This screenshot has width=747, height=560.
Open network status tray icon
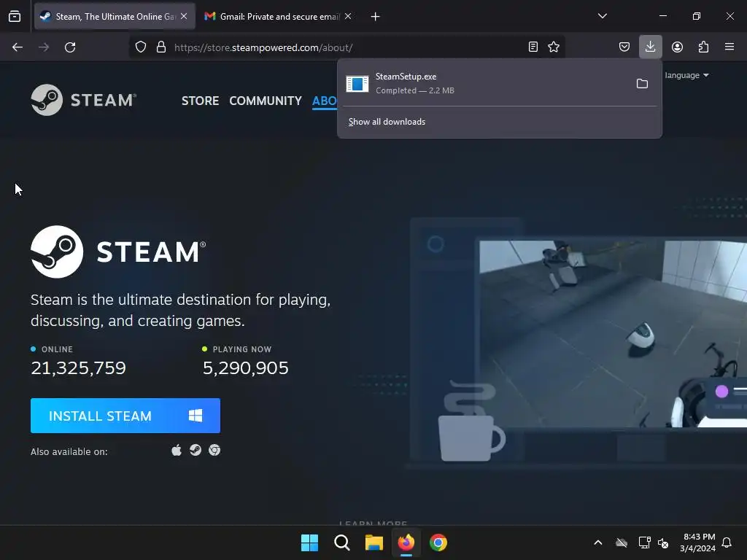coord(645,542)
